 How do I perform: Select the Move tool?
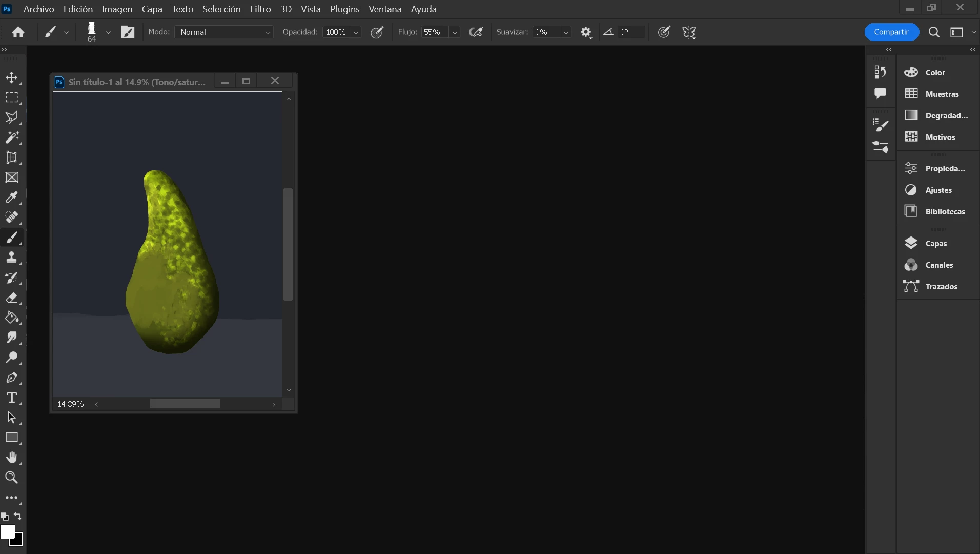coord(11,77)
